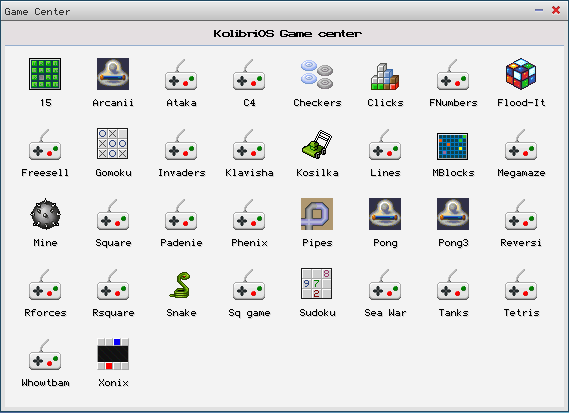The height and width of the screenshot is (413, 569).
Task: Launch the Gomoku grid icon
Action: (x=113, y=144)
